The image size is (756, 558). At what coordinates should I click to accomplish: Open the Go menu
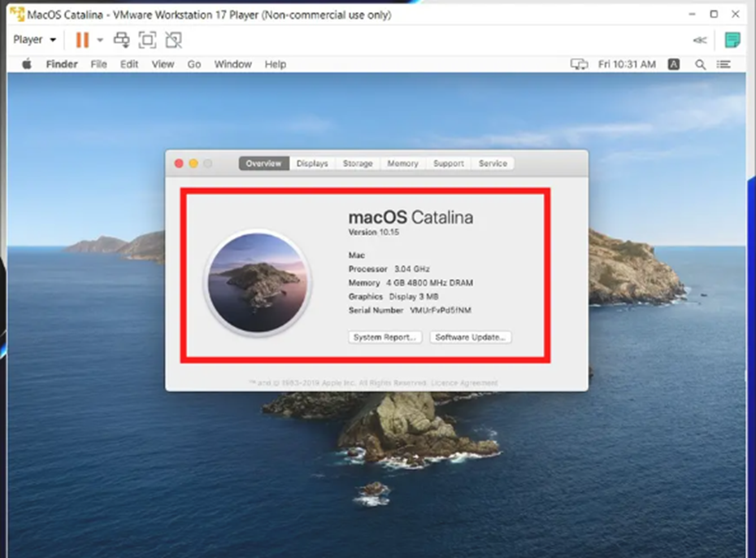[193, 64]
